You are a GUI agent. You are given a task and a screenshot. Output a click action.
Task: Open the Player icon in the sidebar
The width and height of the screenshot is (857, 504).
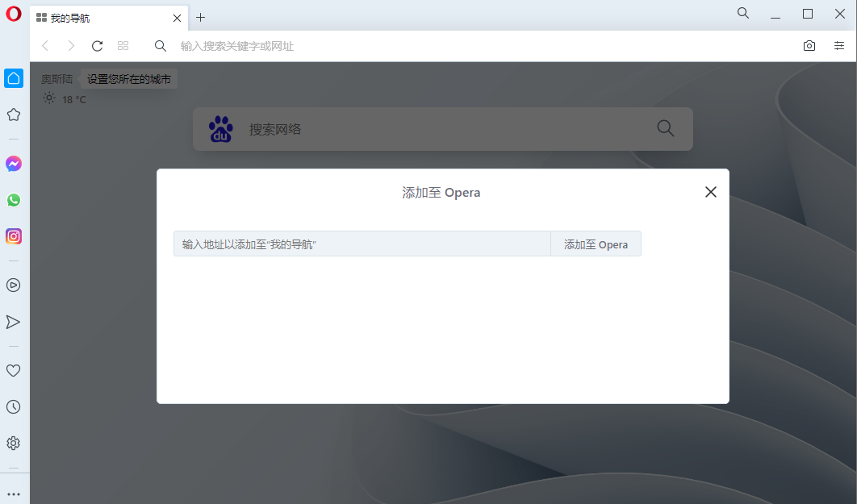[13, 285]
